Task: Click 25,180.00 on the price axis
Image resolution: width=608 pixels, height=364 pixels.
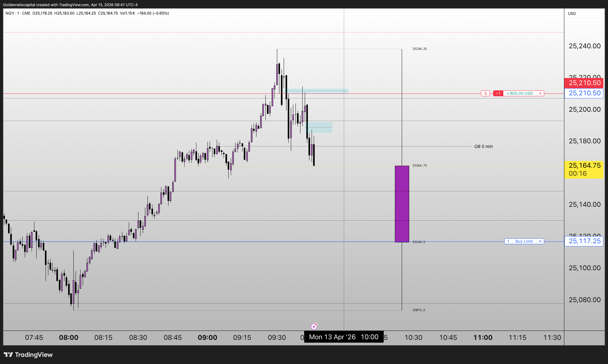Action: [584, 141]
